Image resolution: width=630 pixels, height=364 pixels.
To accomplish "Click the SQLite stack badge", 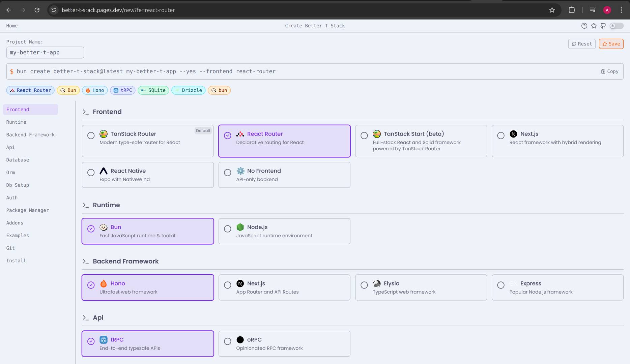I will click(153, 90).
